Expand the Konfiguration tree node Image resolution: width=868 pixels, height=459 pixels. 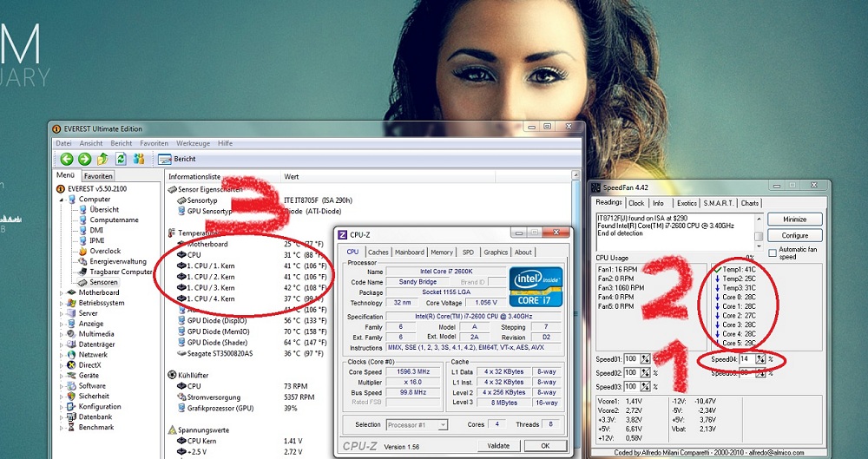click(62, 406)
